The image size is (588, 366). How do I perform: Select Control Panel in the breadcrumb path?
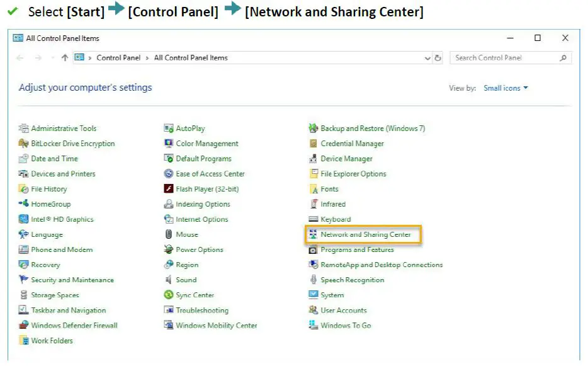[118, 58]
